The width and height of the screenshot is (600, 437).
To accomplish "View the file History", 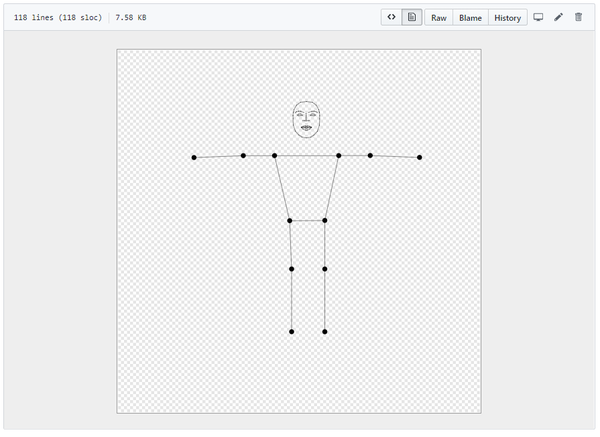I will coord(507,18).
